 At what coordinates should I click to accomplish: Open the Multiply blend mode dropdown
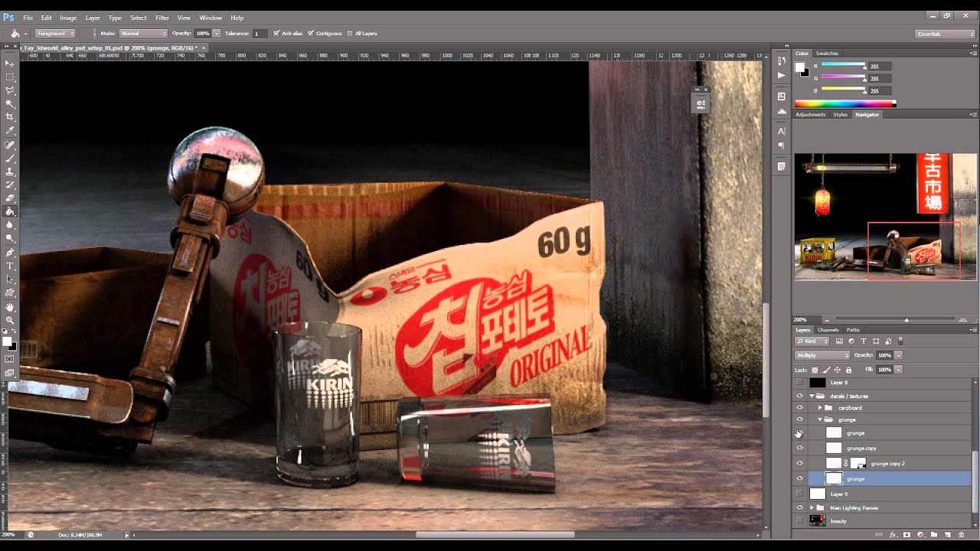823,355
